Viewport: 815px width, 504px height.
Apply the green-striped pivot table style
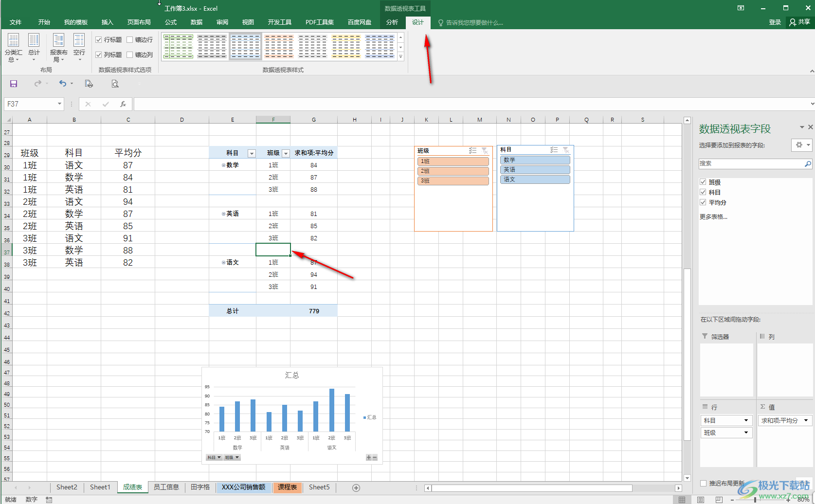pyautogui.click(x=178, y=46)
